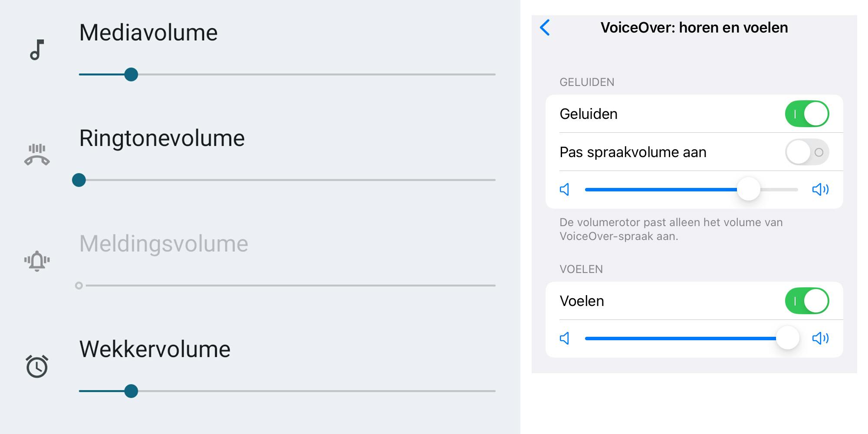Click low-volume speaker icon under Geluiden

tap(565, 190)
